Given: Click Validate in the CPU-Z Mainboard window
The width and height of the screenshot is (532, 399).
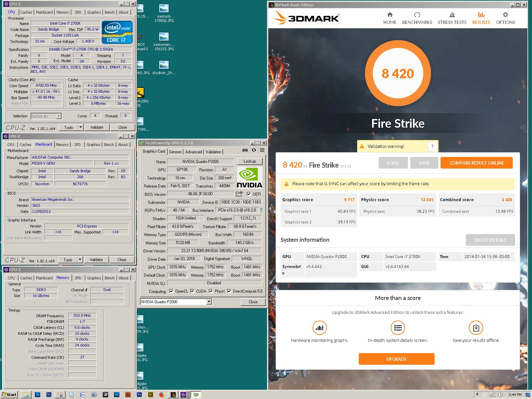Looking at the screenshot, I should click(x=96, y=260).
